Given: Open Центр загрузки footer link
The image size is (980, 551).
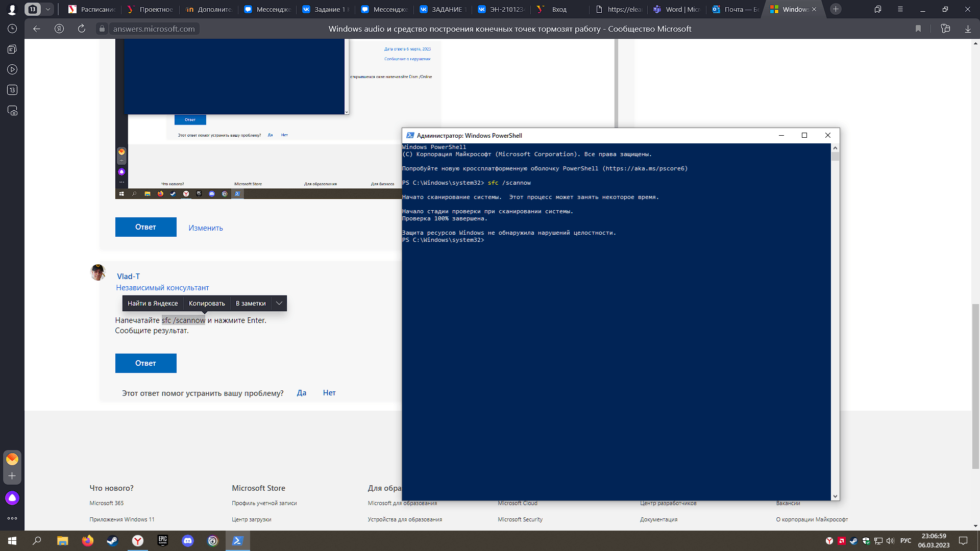Looking at the screenshot, I should pos(252,519).
